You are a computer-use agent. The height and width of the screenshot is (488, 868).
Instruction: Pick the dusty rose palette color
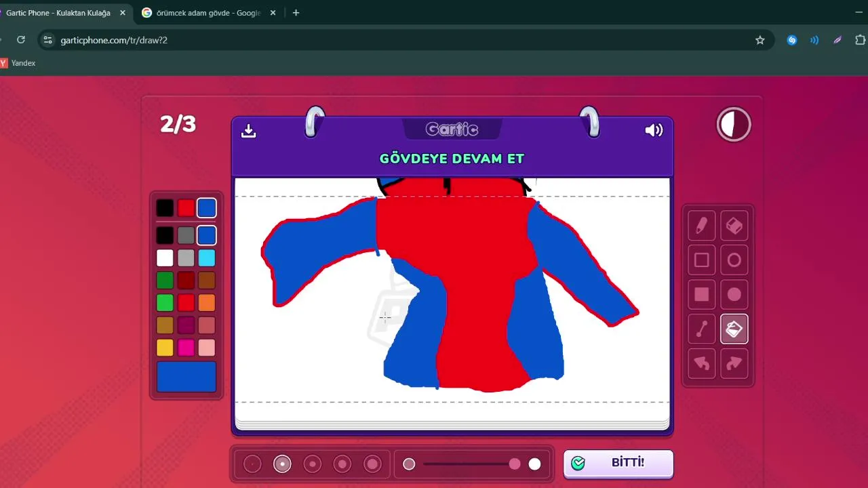(207, 325)
